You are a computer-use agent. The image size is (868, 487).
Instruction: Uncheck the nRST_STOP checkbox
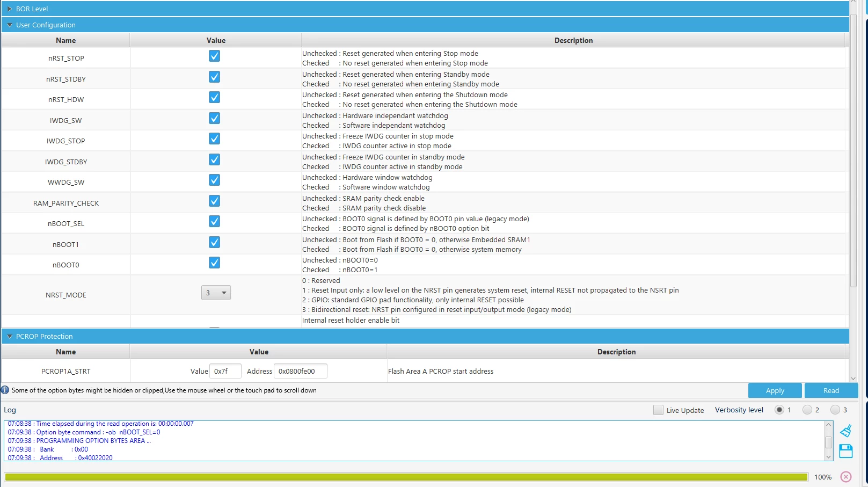[x=214, y=56]
